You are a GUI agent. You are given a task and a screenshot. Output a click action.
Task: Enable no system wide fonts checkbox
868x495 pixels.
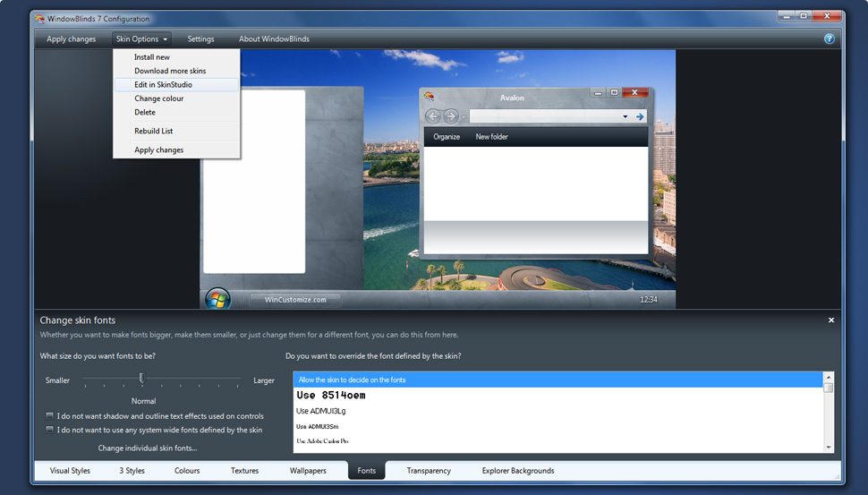(49, 430)
